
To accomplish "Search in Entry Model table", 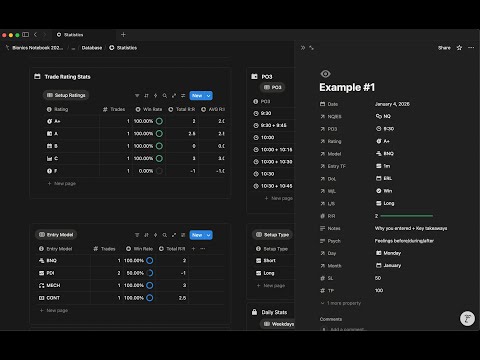I will [165, 235].
